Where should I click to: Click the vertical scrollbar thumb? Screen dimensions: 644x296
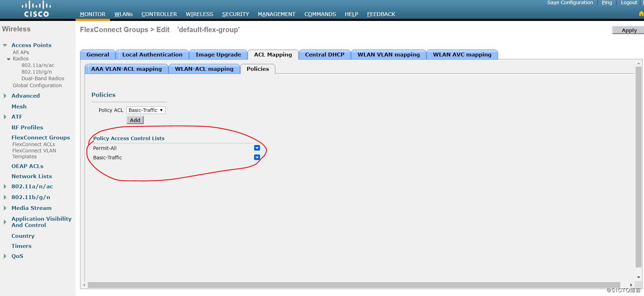638,167
